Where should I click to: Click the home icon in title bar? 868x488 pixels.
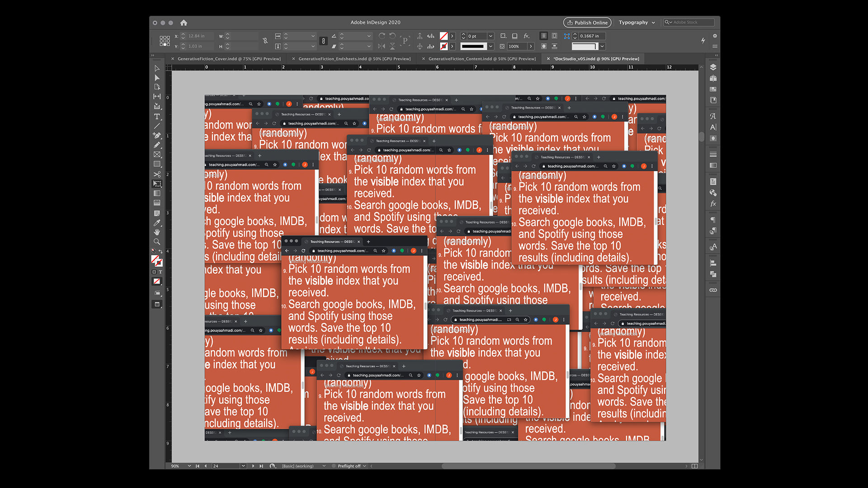click(x=184, y=23)
